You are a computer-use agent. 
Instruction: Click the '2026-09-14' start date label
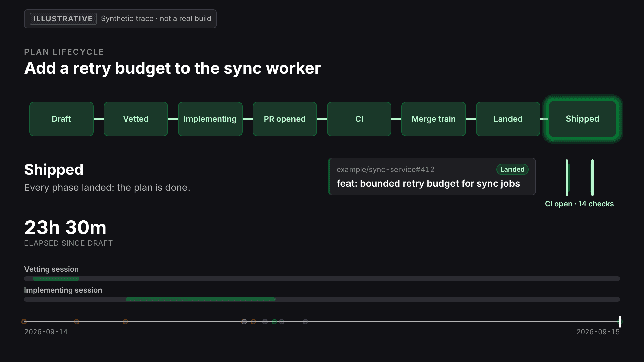tap(46, 332)
